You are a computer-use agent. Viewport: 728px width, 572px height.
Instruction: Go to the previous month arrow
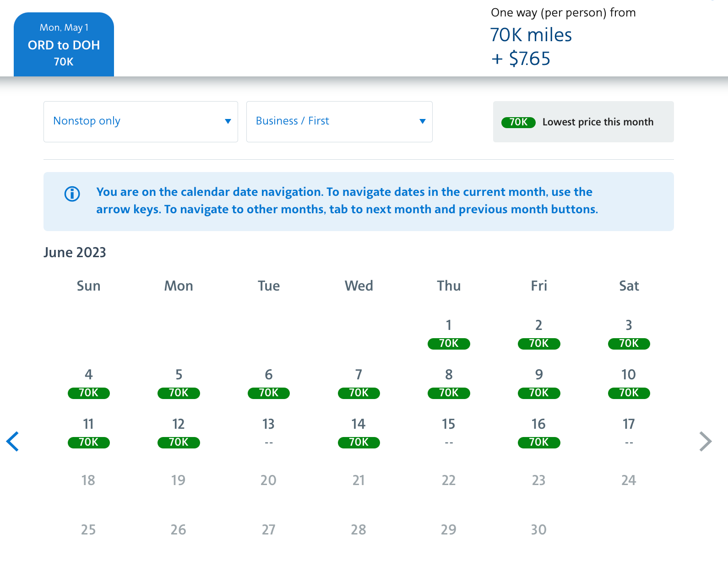point(13,442)
